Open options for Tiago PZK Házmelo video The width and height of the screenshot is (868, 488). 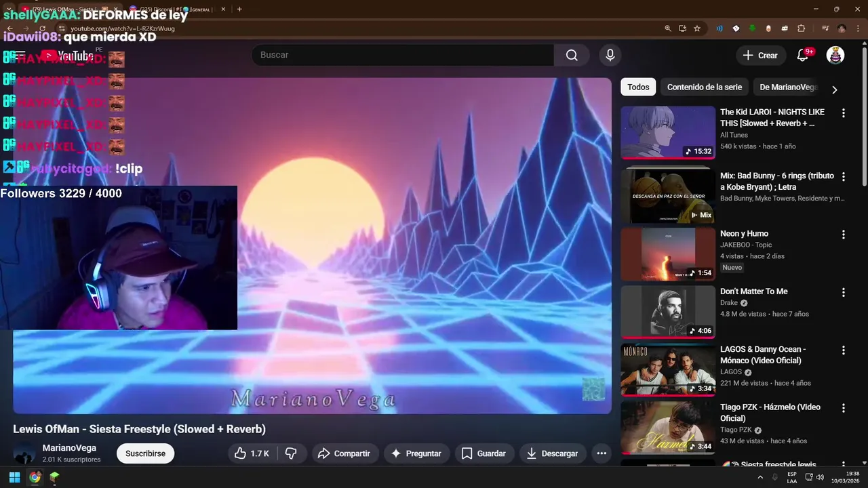[x=844, y=408]
